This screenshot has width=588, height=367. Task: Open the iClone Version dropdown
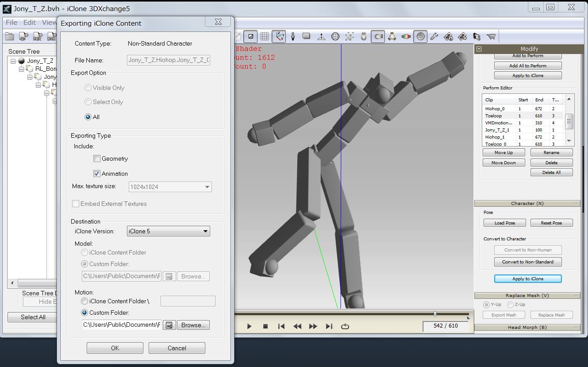pyautogui.click(x=169, y=231)
